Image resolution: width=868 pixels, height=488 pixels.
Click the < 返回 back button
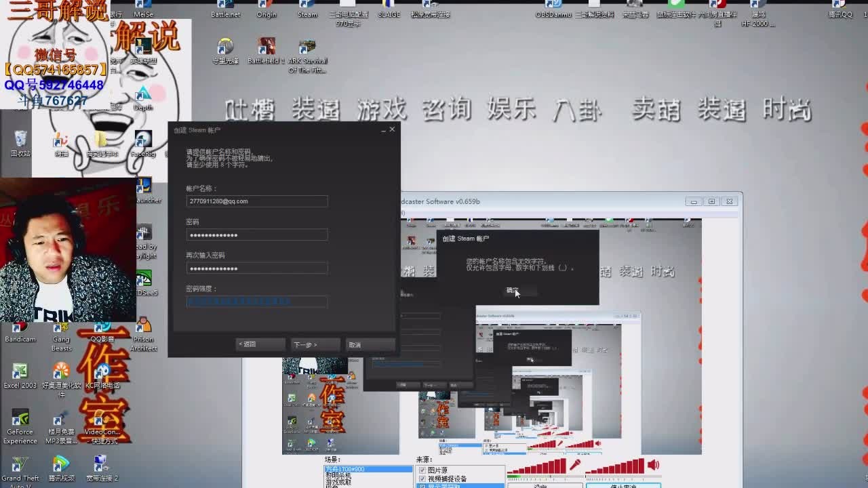(x=260, y=344)
